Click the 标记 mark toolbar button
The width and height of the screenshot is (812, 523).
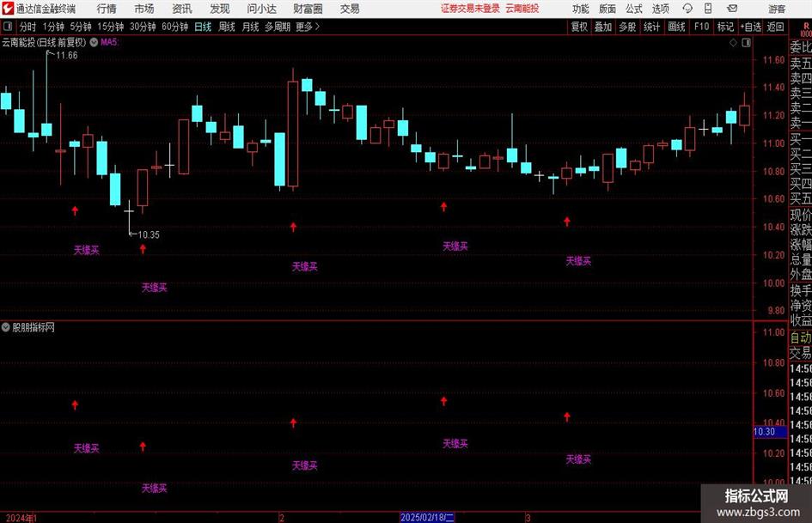click(x=725, y=27)
